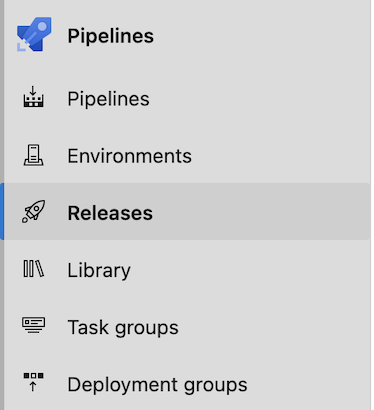
Task: Go to the Deployment groups text label
Action: 157,385
